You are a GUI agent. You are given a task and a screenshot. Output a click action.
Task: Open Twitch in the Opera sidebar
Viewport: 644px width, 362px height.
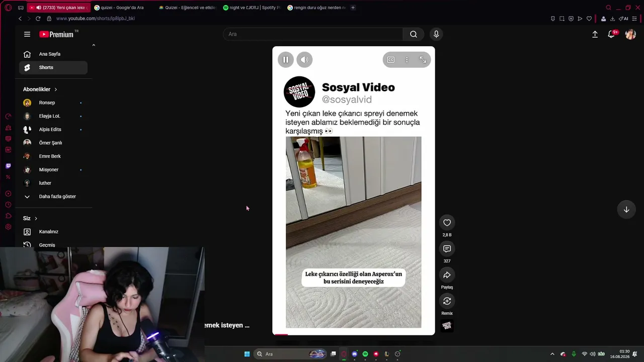coord(8,166)
